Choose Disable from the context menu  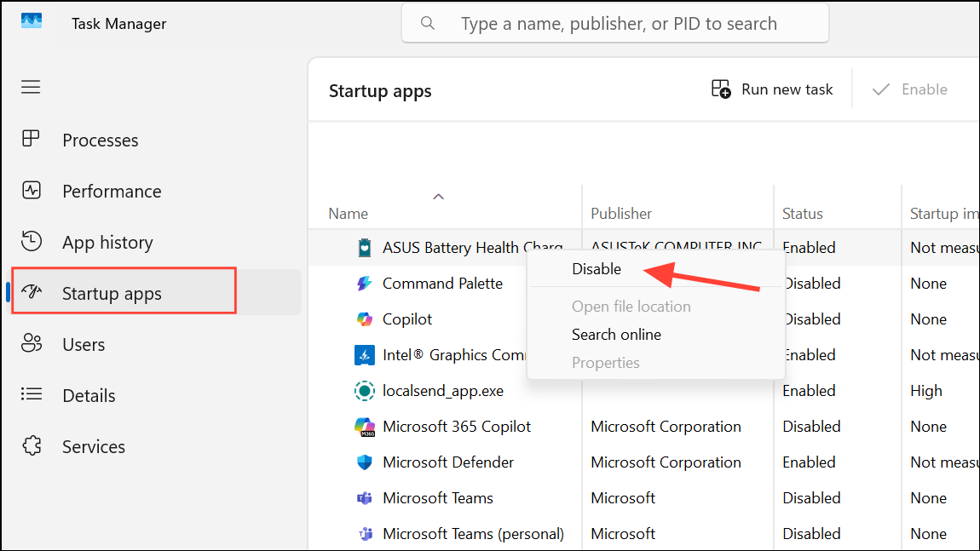pos(597,268)
